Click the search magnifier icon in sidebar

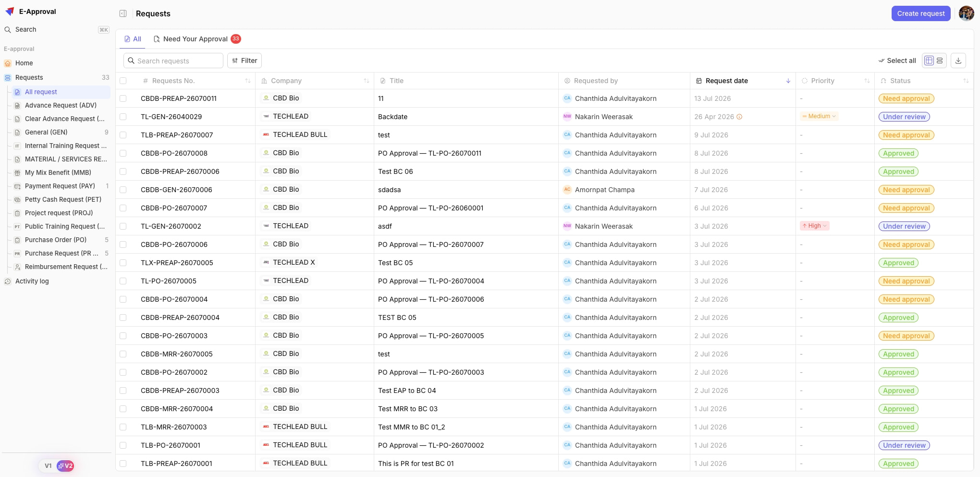point(8,29)
